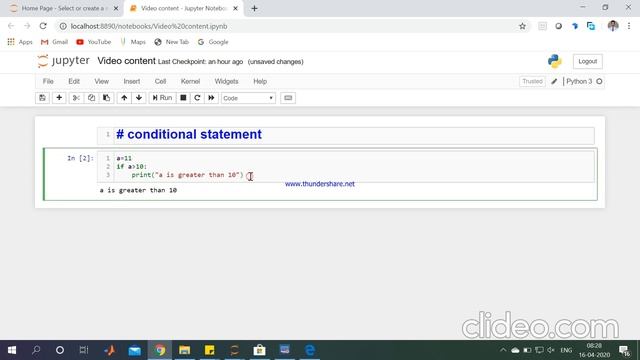
Task: Bookmark this page with star icon
Action: pyautogui.click(x=522, y=26)
